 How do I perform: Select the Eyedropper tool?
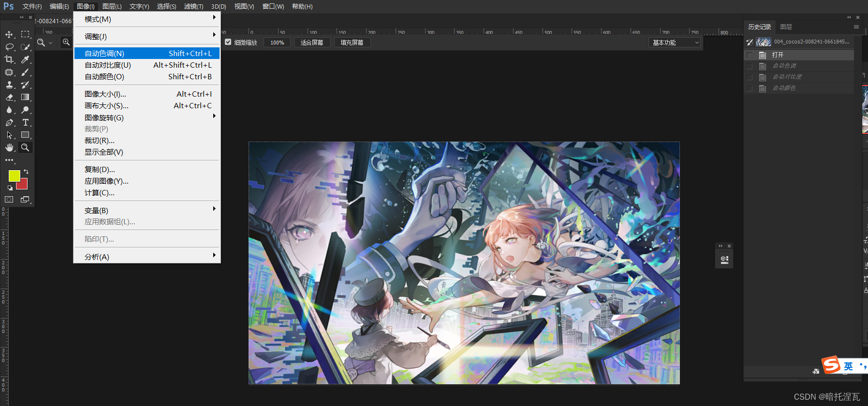coord(25,59)
